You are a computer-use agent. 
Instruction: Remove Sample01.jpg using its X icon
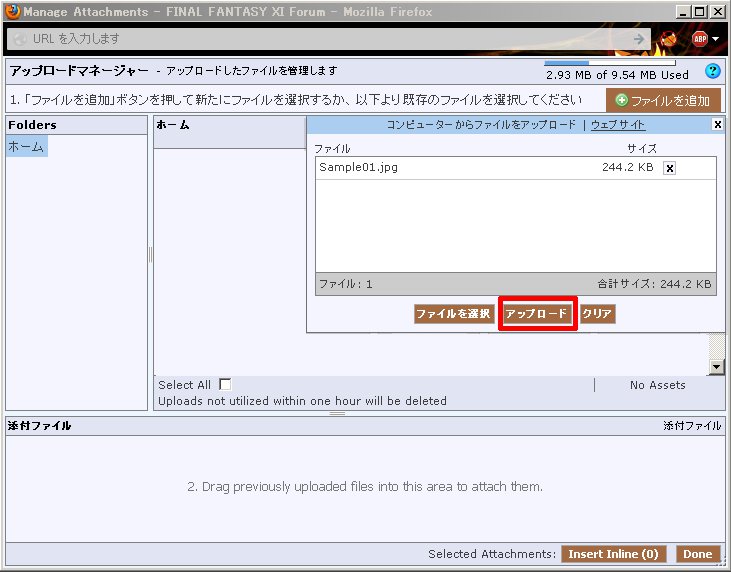tap(670, 168)
